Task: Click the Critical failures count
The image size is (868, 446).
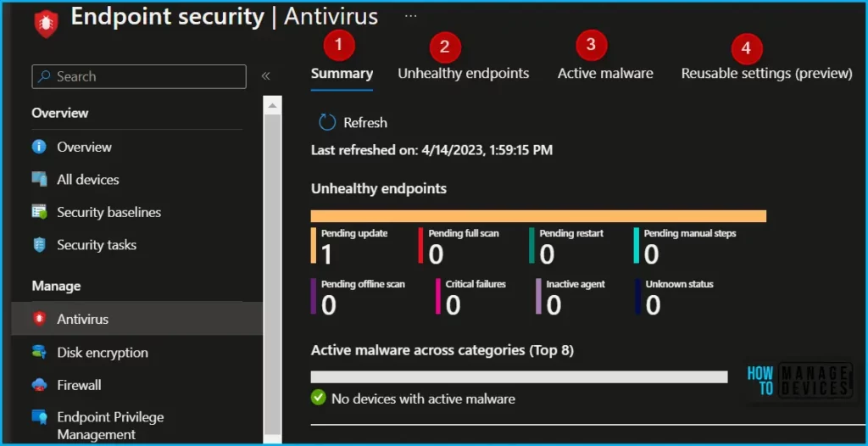Action: (453, 305)
